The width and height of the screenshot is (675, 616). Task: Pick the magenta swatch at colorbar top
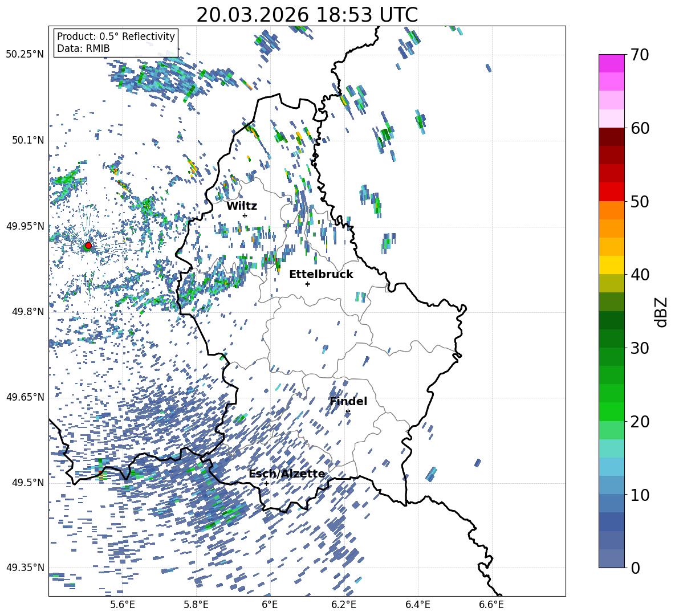coord(611,63)
